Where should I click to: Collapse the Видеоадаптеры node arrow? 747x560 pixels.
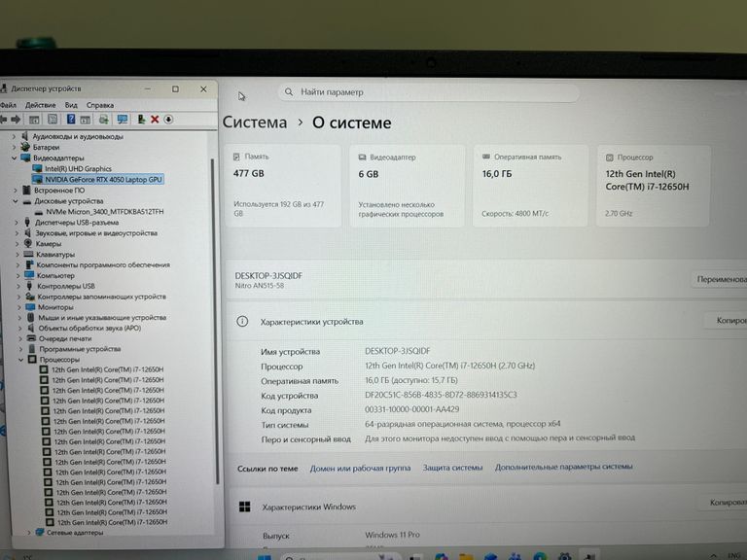pos(15,157)
